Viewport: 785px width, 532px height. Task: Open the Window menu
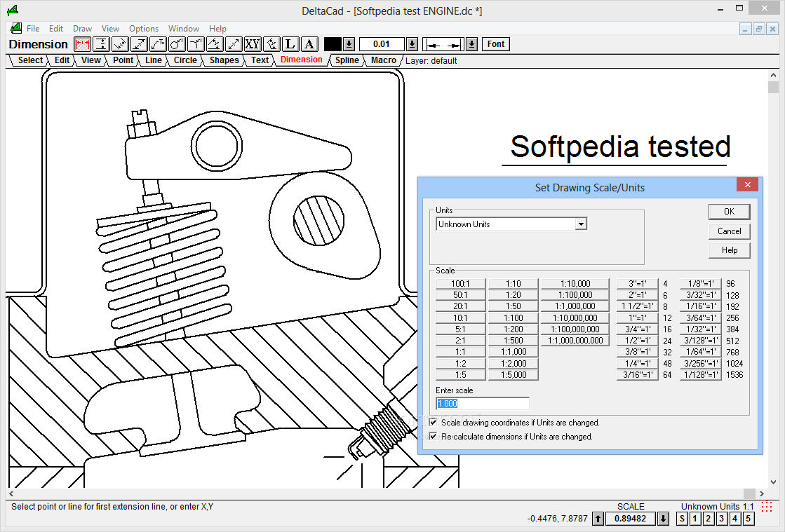coord(184,29)
